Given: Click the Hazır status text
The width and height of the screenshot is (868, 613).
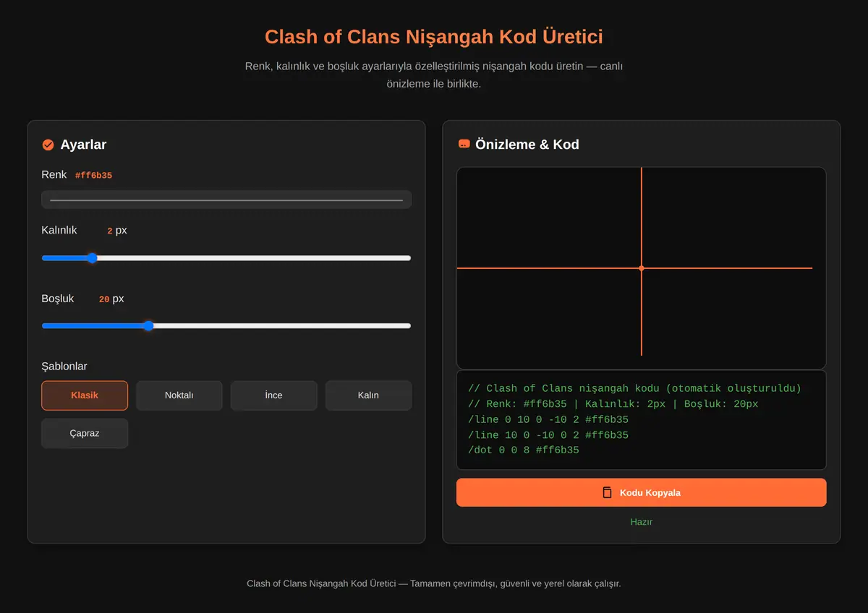Looking at the screenshot, I should 641,522.
